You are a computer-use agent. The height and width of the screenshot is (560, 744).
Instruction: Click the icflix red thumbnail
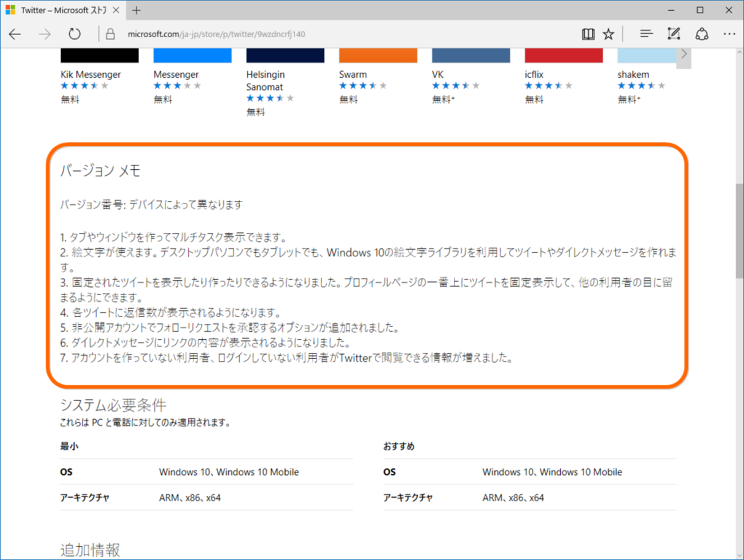coord(564,55)
